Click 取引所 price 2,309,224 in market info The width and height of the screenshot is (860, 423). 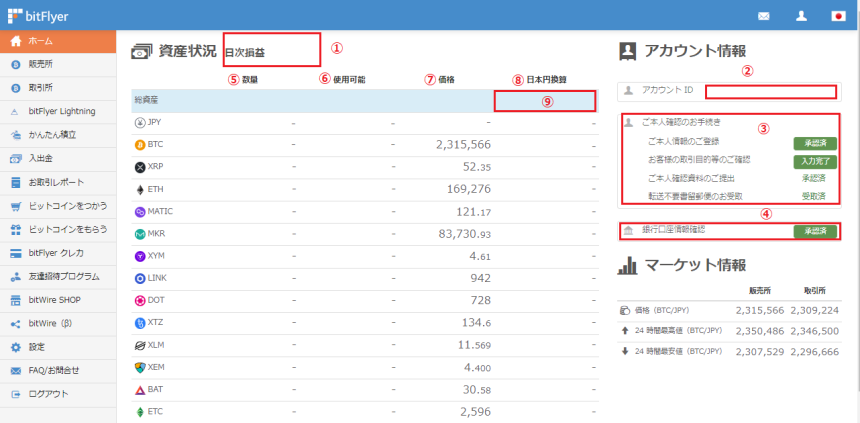tap(814, 311)
